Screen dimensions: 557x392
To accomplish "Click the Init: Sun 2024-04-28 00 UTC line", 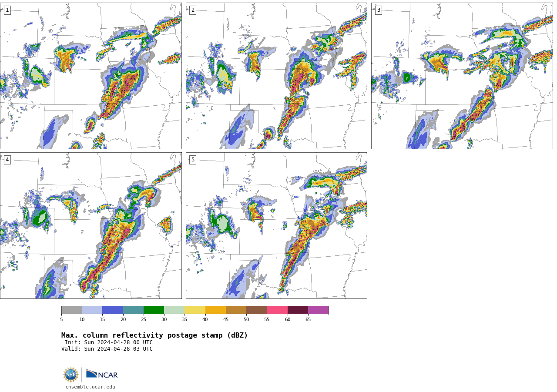I will click(x=109, y=342).
